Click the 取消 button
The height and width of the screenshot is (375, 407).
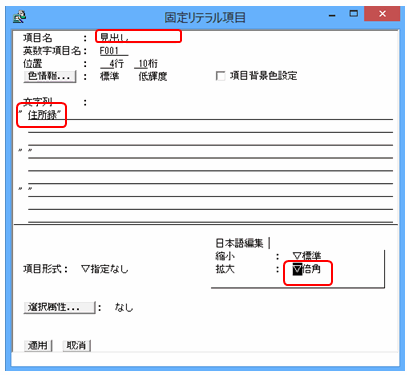pos(76,345)
